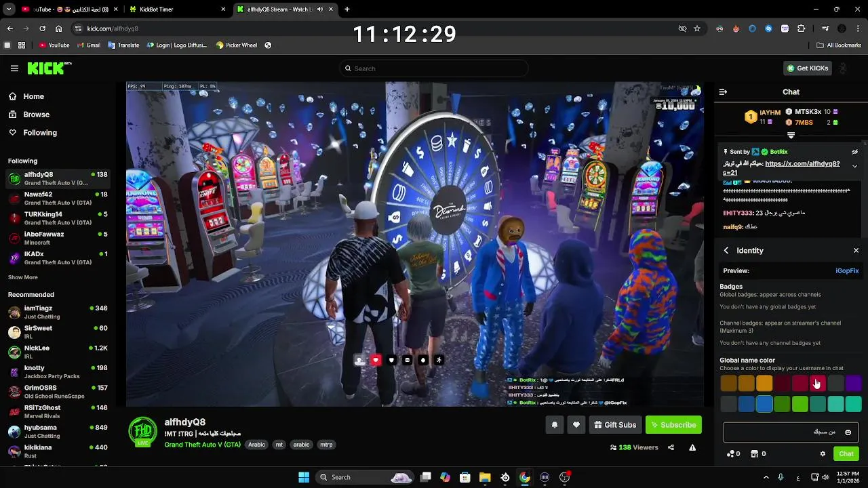
Task: Show hidden system tray icons
Action: tap(766, 477)
